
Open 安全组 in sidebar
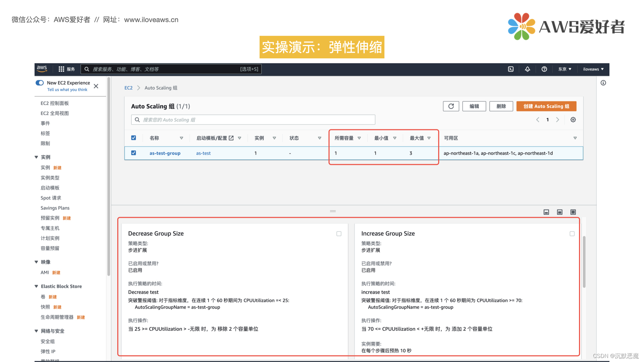48,342
